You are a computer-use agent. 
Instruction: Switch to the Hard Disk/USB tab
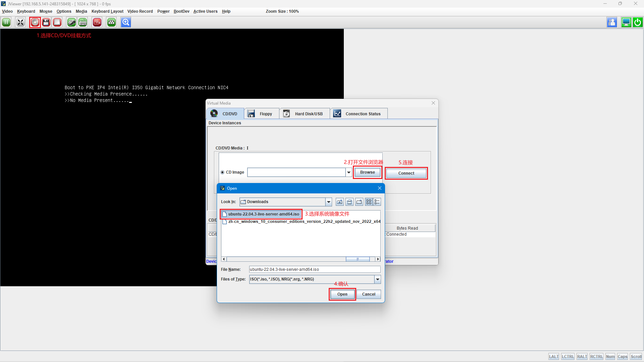[304, 114]
